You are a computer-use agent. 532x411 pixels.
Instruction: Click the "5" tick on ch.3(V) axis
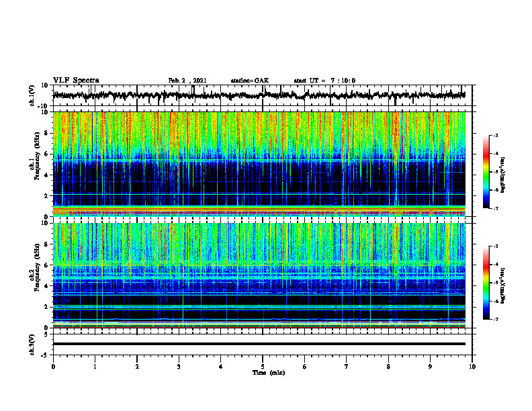point(47,334)
